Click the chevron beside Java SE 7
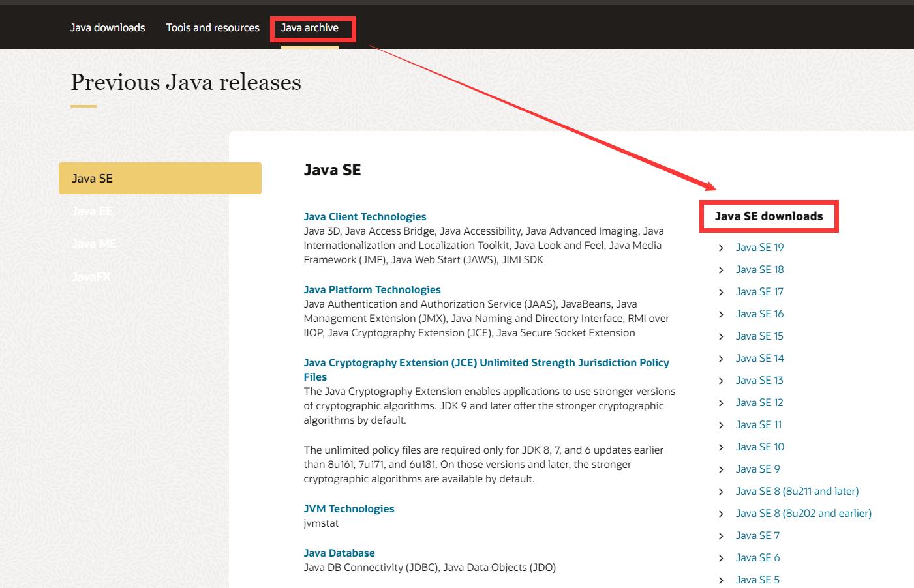The width and height of the screenshot is (914, 588). click(721, 536)
